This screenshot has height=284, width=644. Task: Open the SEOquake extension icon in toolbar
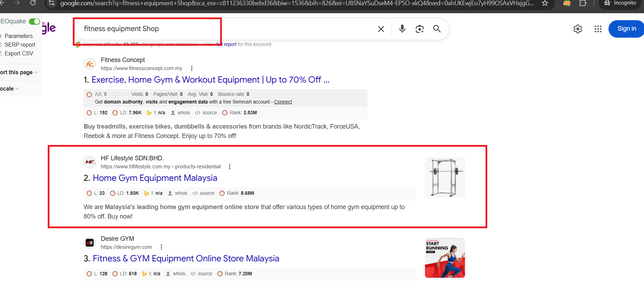click(x=567, y=3)
